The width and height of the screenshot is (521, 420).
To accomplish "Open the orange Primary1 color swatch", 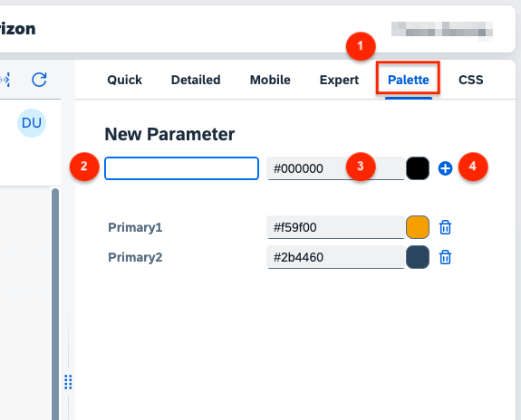I will (x=418, y=227).
